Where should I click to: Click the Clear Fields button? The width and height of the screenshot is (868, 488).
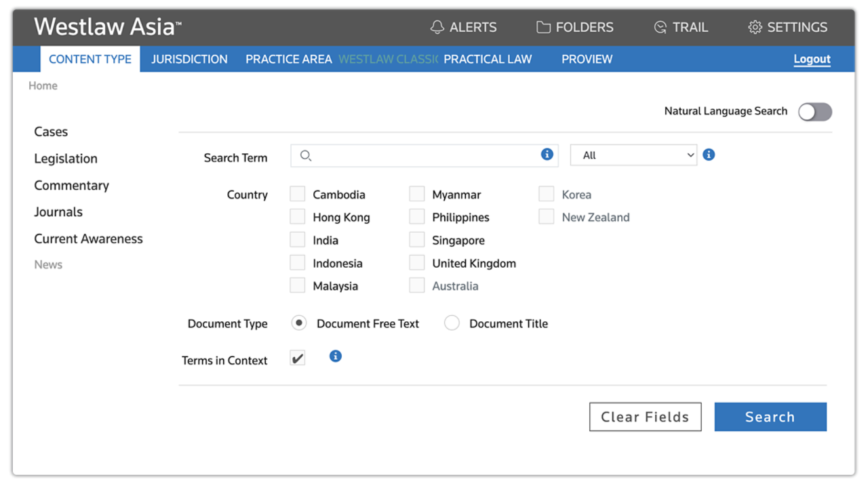[645, 417]
